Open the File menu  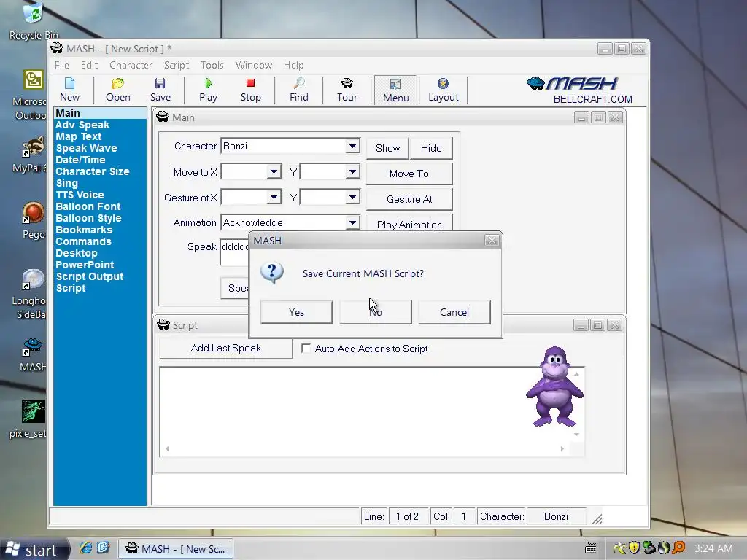point(62,65)
